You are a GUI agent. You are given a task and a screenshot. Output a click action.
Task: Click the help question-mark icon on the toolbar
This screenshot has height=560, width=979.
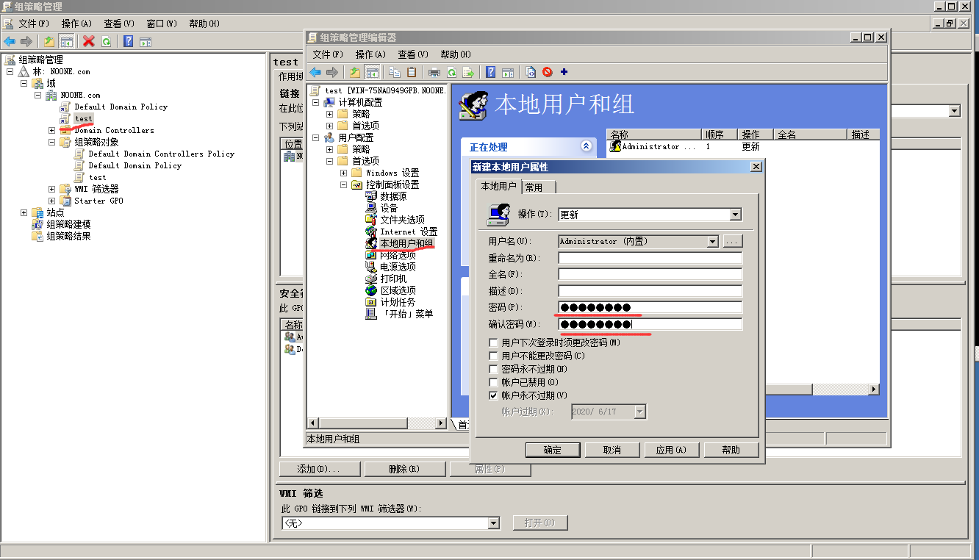pos(490,72)
